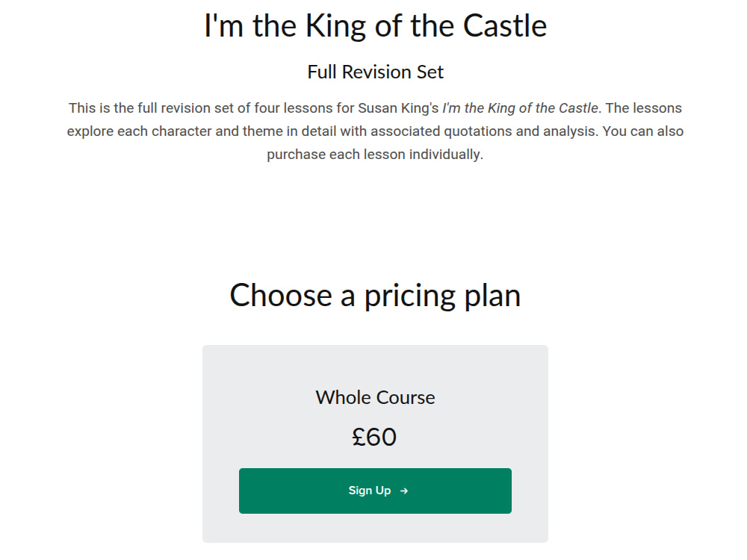The image size is (747, 560).
Task: Click the 'Choose a pricing plan' heading
Action: (x=376, y=296)
